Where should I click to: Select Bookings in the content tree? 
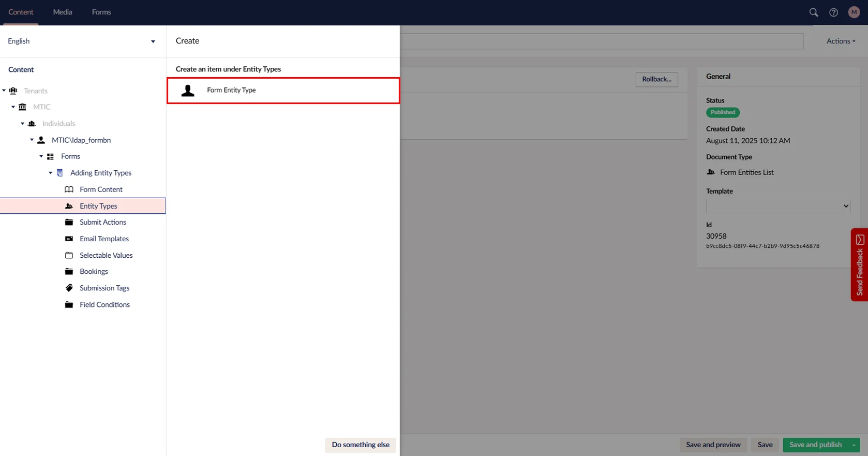tap(94, 271)
